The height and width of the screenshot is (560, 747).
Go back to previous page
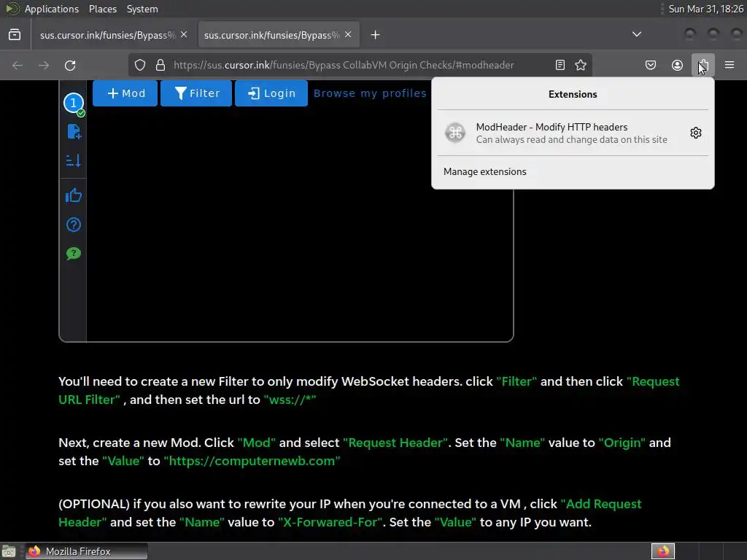point(18,65)
